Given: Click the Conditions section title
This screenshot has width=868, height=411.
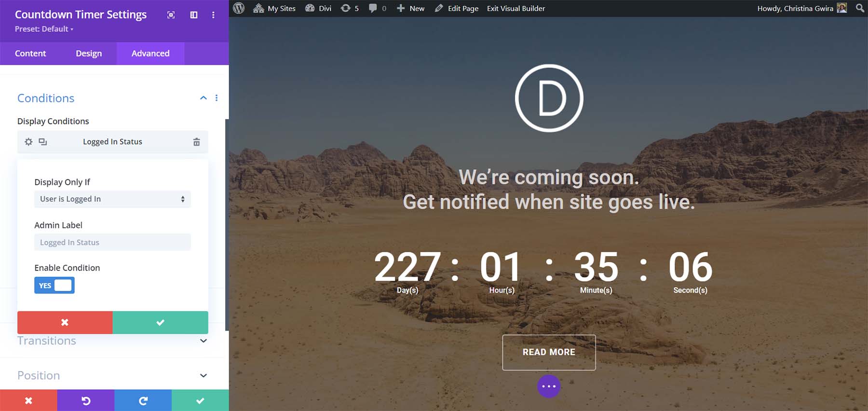Looking at the screenshot, I should [46, 98].
